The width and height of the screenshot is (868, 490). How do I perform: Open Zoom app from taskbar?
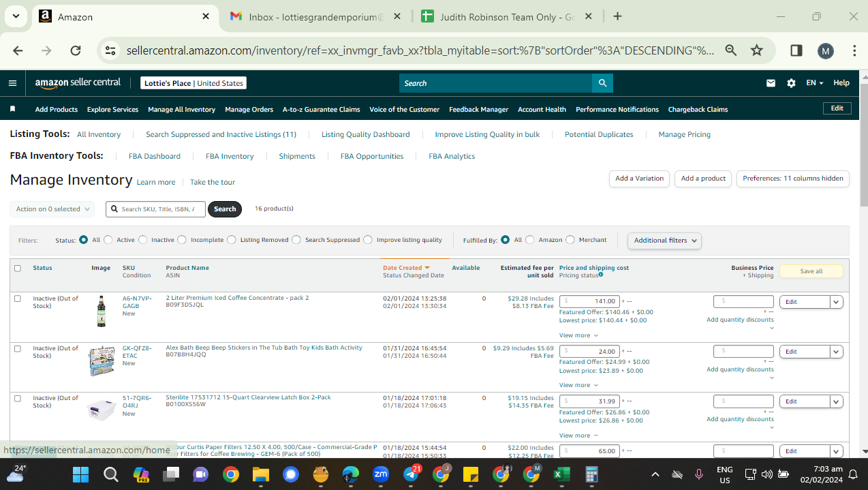click(382, 474)
